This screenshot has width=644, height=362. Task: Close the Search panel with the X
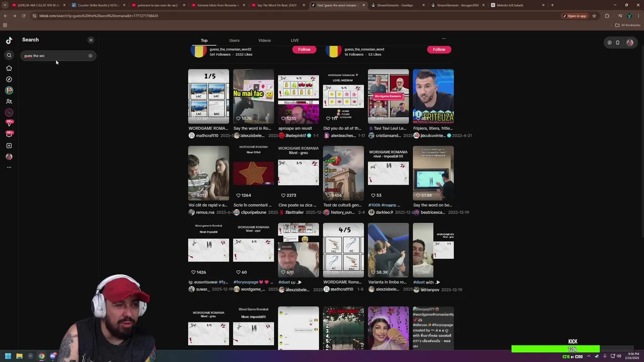coord(91,40)
